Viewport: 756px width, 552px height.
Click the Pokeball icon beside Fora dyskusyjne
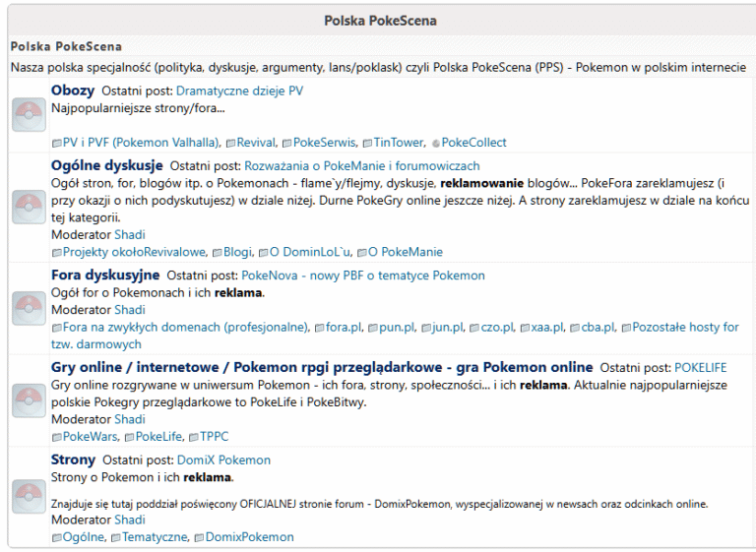coord(27,308)
